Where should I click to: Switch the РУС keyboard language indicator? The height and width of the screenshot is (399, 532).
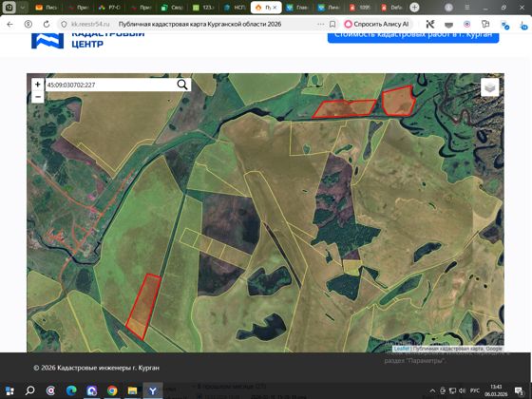pos(474,390)
